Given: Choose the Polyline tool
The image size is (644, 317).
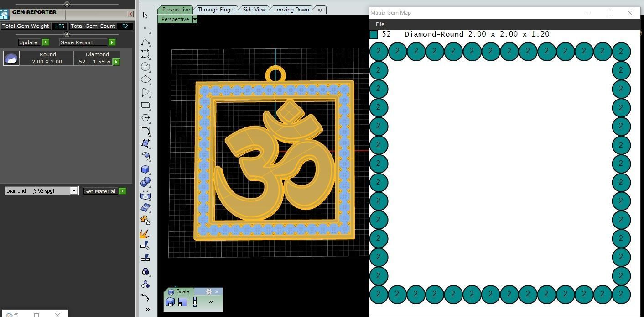Looking at the screenshot, I should click(x=145, y=42).
